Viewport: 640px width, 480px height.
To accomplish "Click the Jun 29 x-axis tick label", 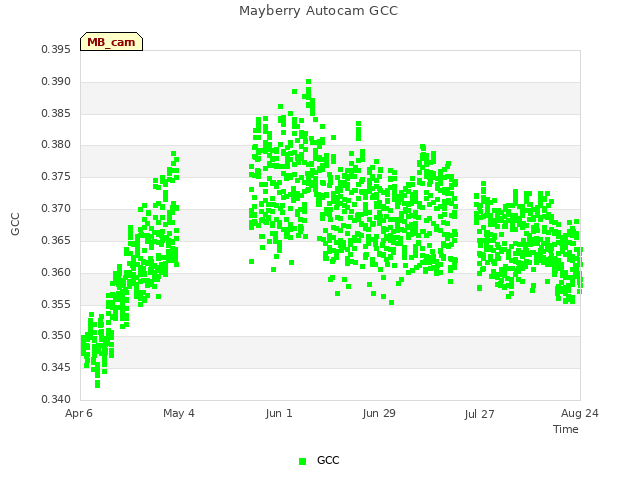I will 379,413.
